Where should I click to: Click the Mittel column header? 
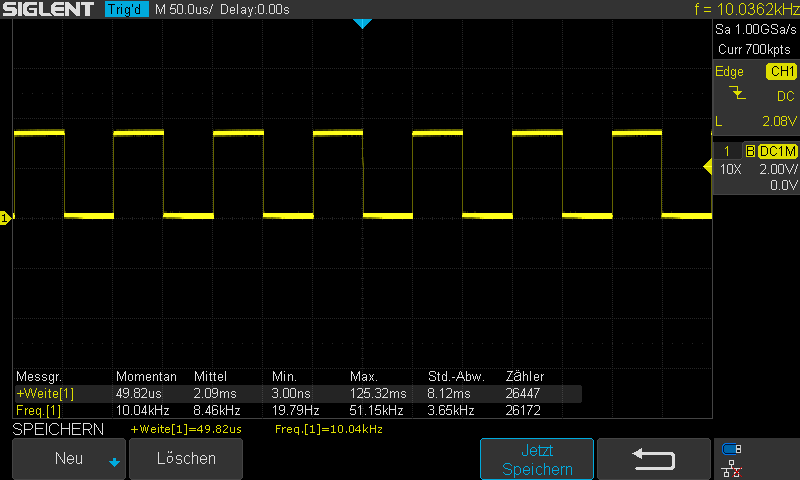tap(210, 377)
